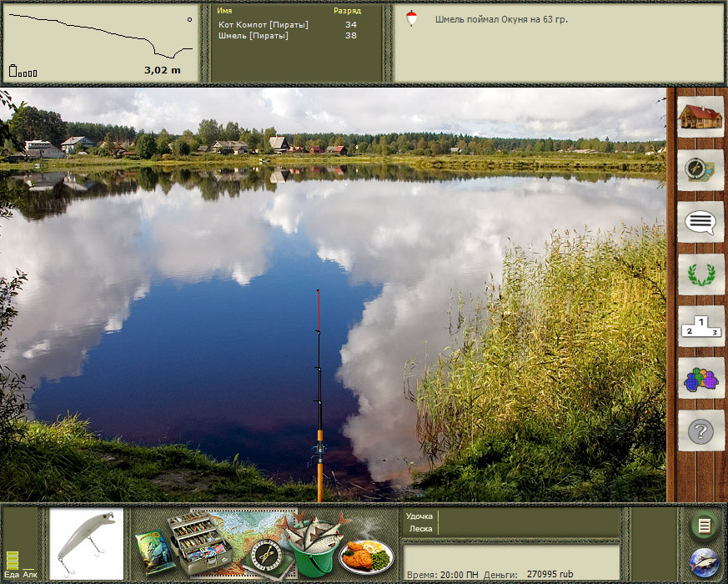This screenshot has height=584, width=728.
Task: Select player Кот Компот [Пираты] in list
Action: click(264, 25)
